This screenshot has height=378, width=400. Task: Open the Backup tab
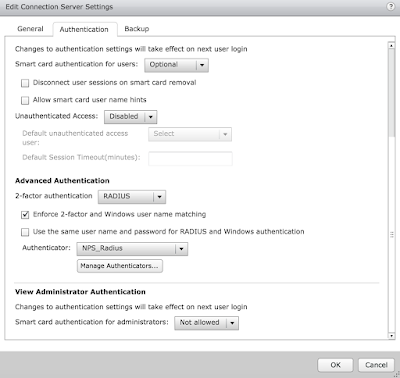pos(137,29)
